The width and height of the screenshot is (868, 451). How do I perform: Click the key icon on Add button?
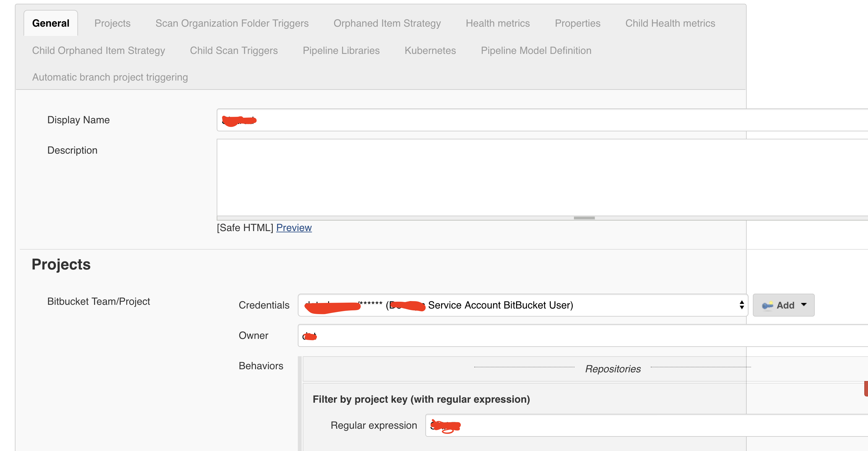(x=767, y=305)
